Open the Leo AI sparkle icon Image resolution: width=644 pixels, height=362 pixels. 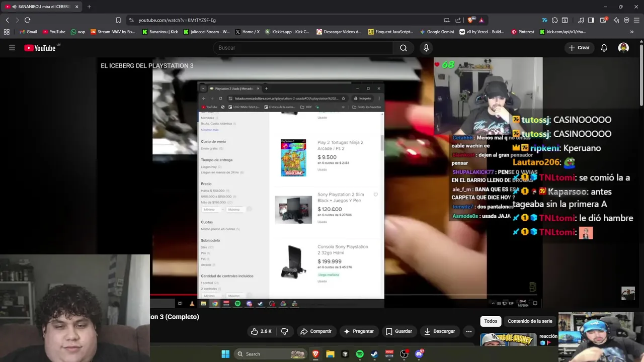tap(616, 20)
